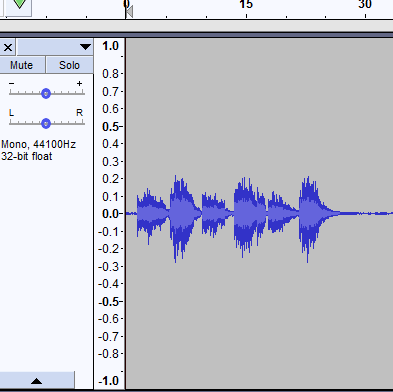Viewport: 393px width, 392px height.
Task: Click the track gain slider knob
Action: pos(46,94)
